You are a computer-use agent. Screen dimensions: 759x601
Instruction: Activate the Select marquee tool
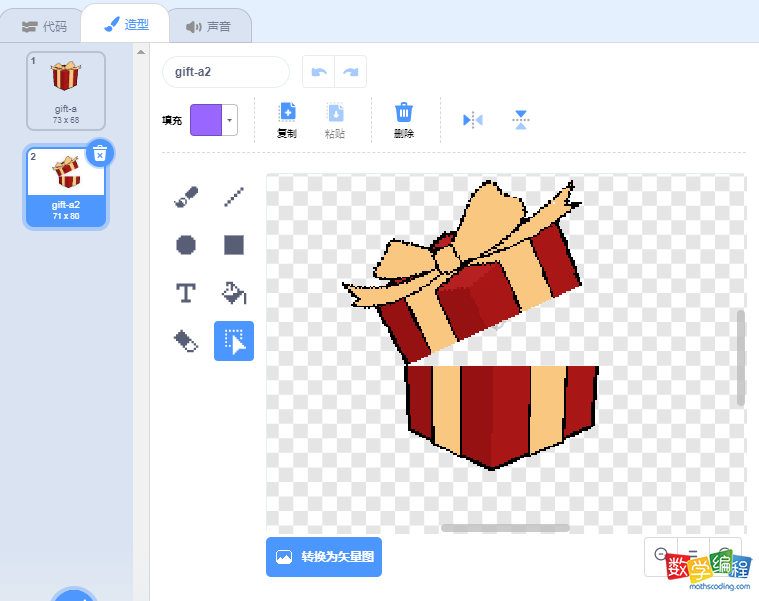coord(234,341)
